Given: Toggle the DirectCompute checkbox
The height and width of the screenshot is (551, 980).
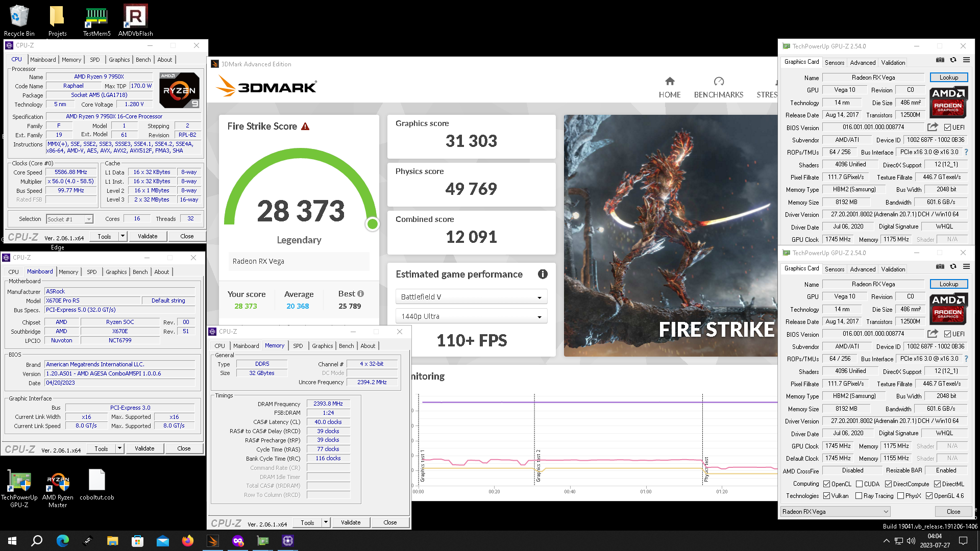Looking at the screenshot, I should click(x=888, y=484).
